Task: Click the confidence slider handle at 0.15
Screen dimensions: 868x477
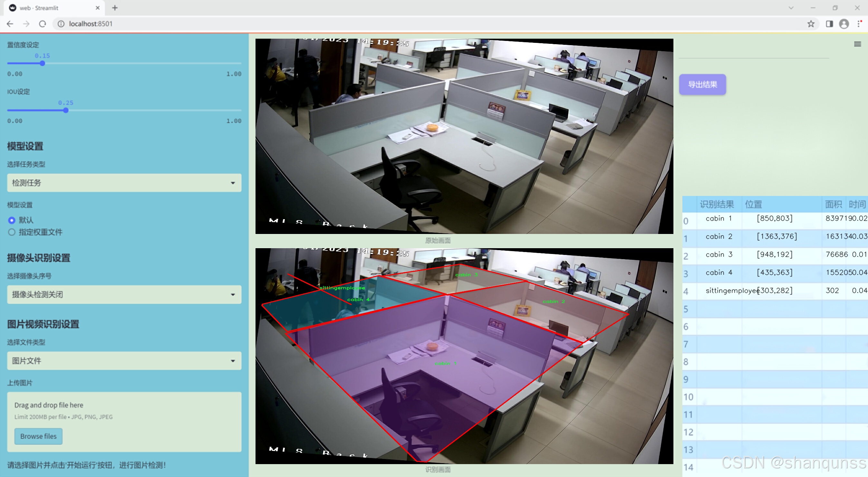Action: (43, 63)
